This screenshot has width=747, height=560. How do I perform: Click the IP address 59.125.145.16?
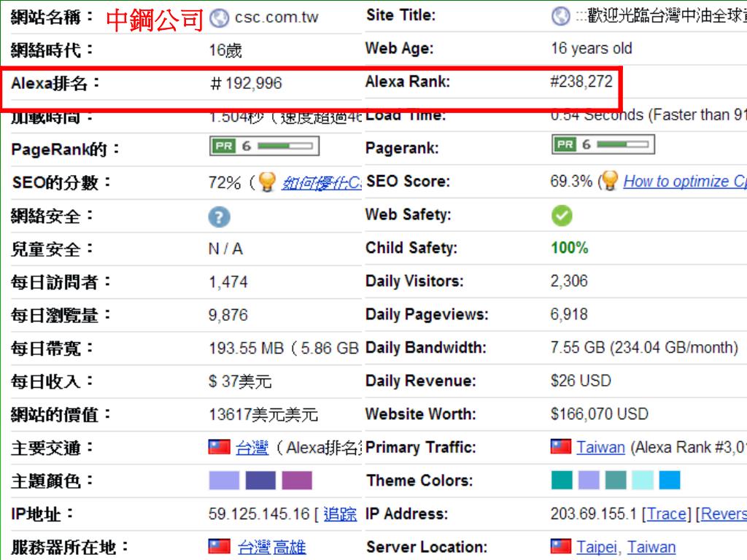point(259,514)
